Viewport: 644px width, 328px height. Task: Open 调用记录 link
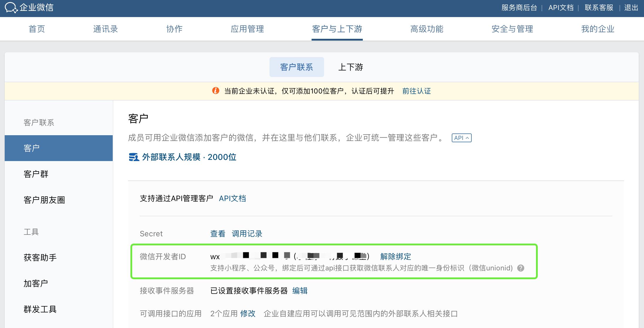(247, 234)
